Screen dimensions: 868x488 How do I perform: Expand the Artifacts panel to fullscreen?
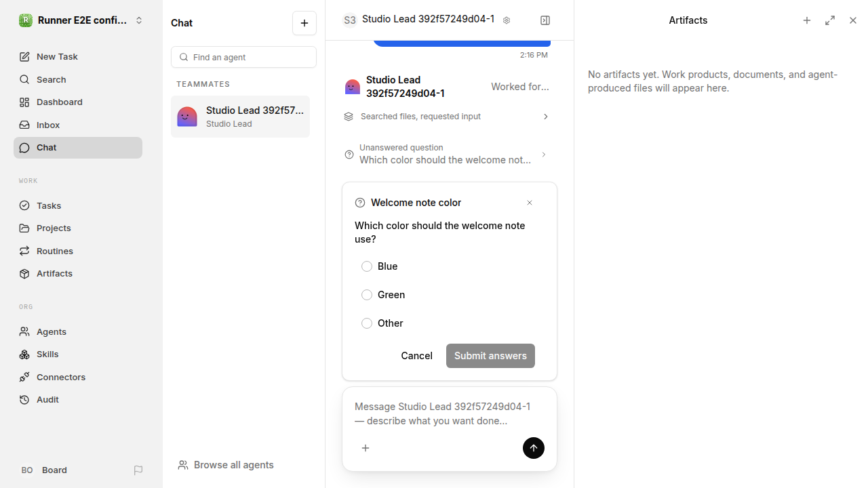(830, 20)
